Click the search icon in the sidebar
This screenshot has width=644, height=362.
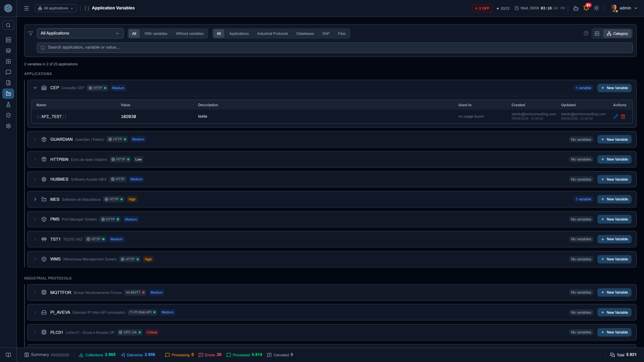pos(8,25)
